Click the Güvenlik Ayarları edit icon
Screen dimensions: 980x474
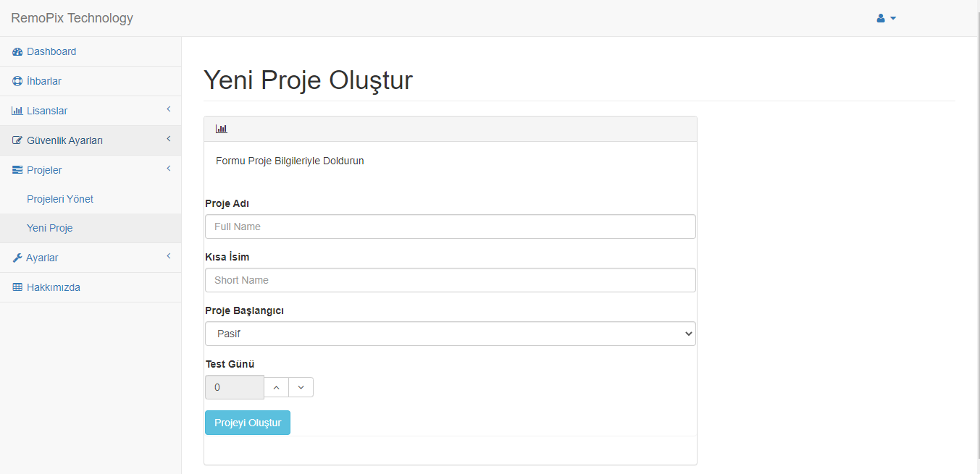click(17, 141)
